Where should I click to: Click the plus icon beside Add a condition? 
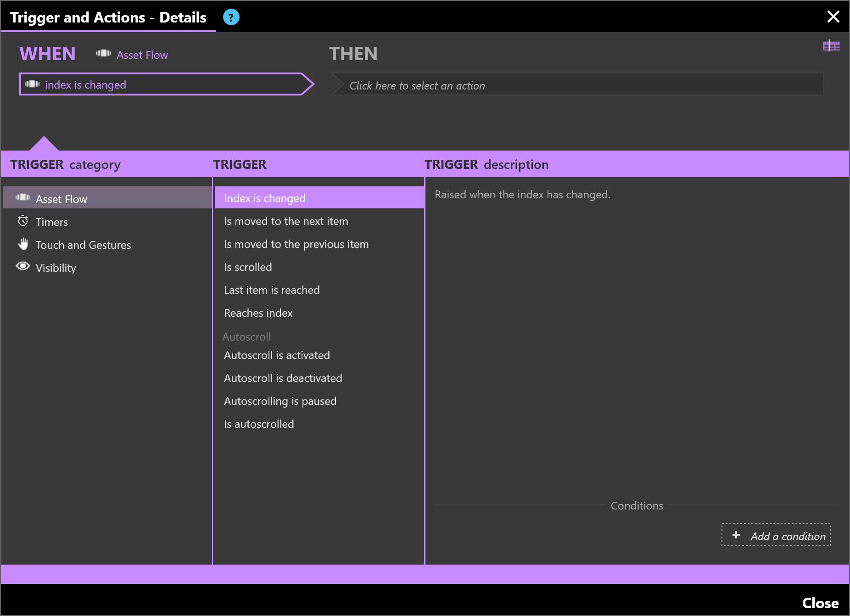tap(736, 535)
